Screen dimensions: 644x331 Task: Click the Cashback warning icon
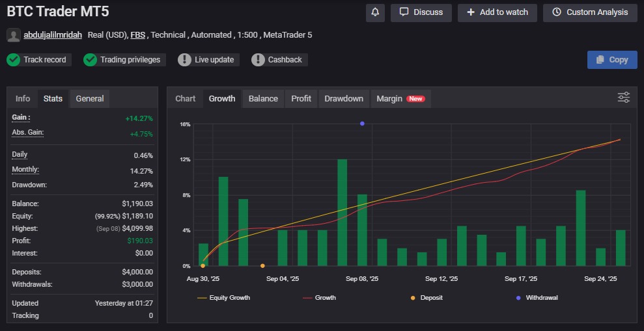pos(258,60)
